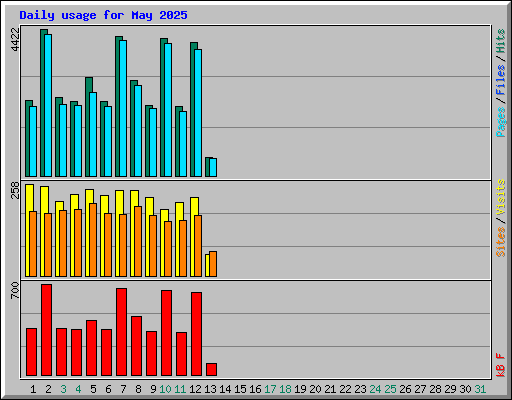Click day 5 on the x-axis

(93, 389)
